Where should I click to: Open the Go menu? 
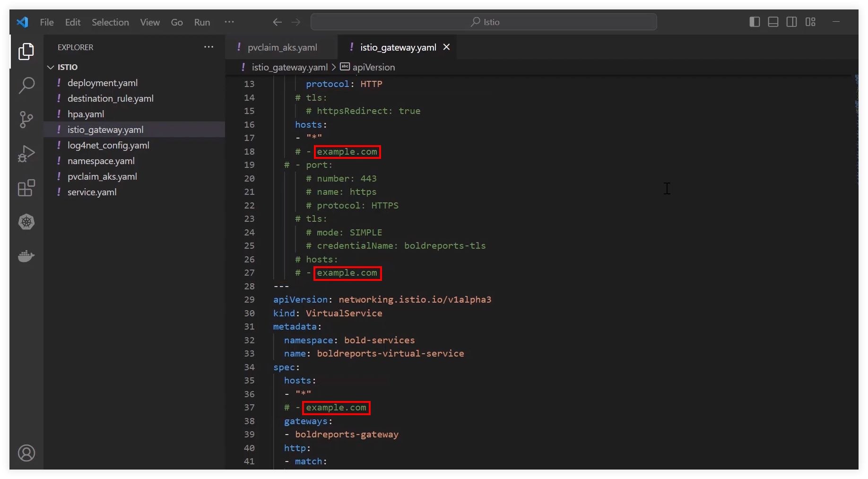[x=177, y=22]
